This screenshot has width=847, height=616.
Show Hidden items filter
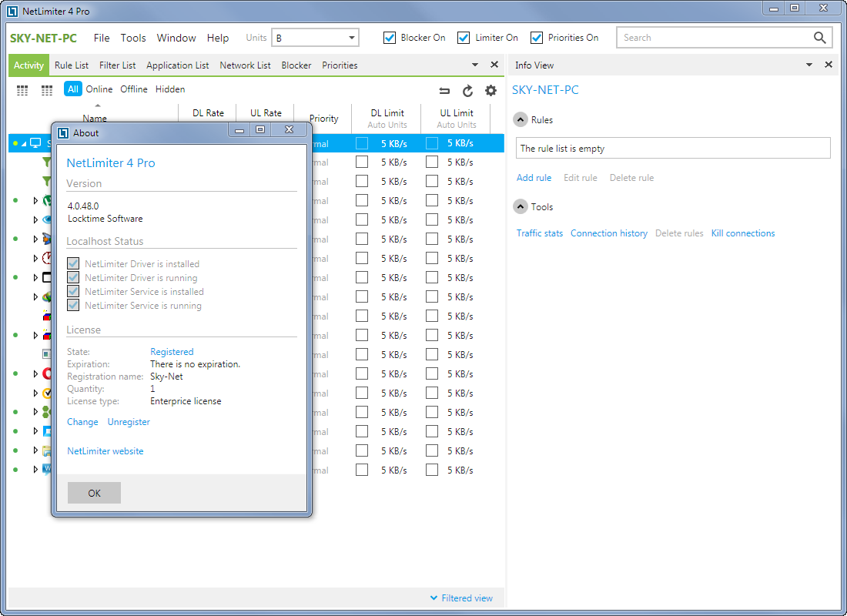click(170, 89)
